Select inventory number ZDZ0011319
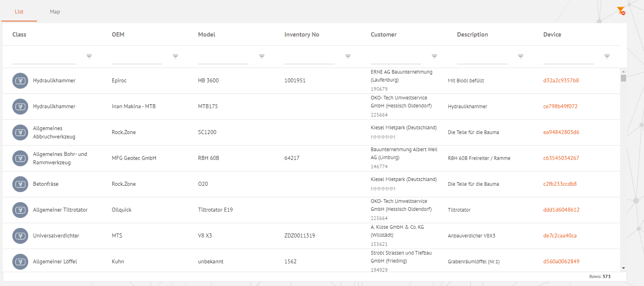This screenshot has width=644, height=286. click(300, 235)
